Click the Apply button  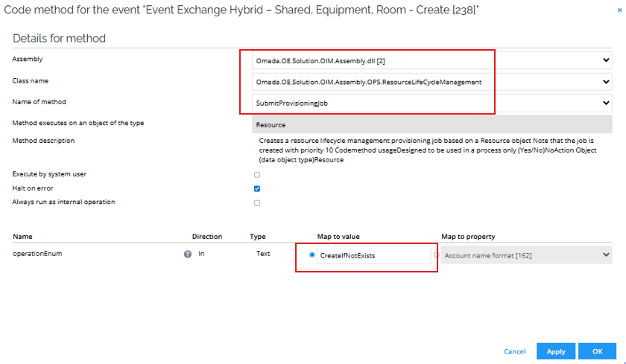(556, 351)
